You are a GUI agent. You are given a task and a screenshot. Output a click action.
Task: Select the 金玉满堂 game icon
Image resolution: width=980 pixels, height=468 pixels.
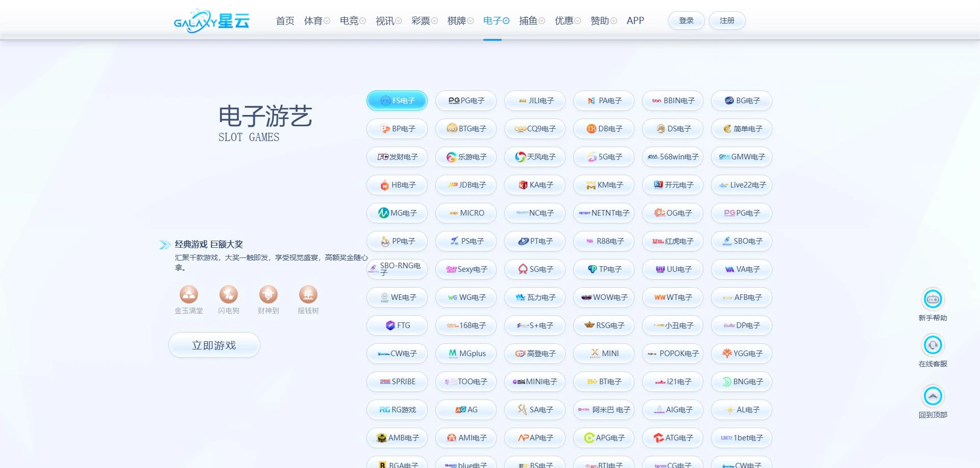(x=189, y=295)
